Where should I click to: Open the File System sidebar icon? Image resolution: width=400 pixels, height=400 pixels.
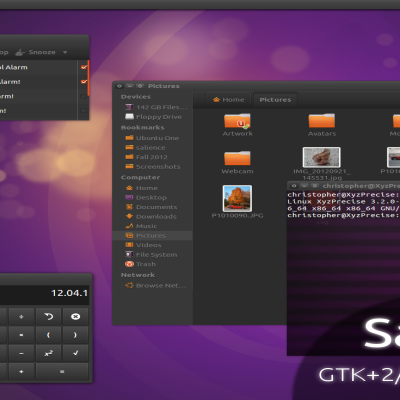(x=129, y=254)
